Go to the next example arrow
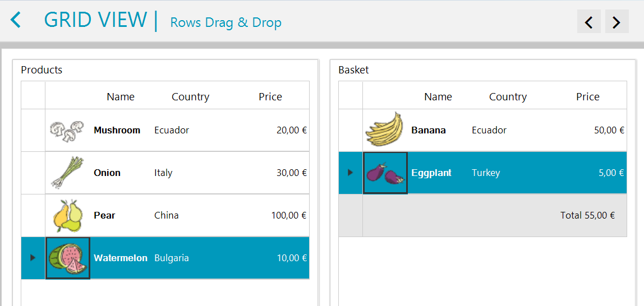 pos(617,22)
